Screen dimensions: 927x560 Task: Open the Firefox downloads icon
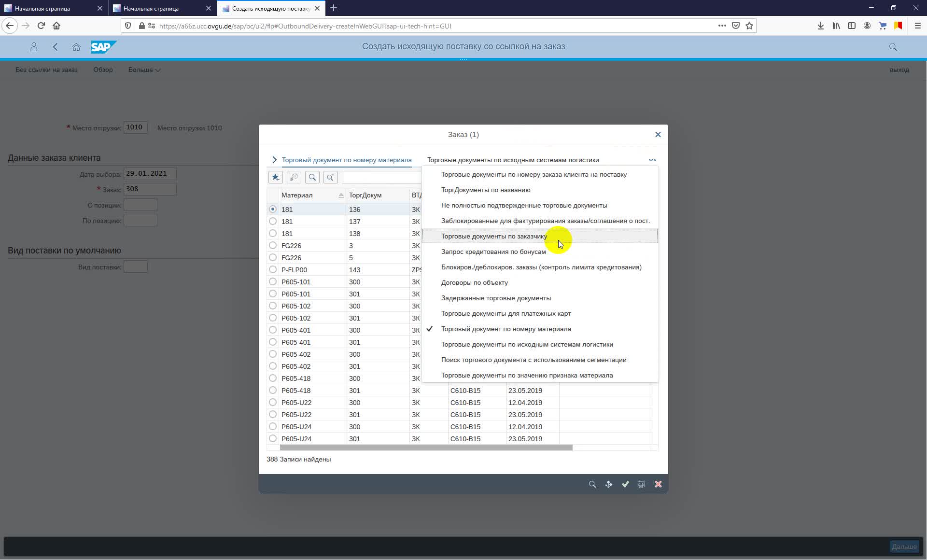tap(821, 26)
